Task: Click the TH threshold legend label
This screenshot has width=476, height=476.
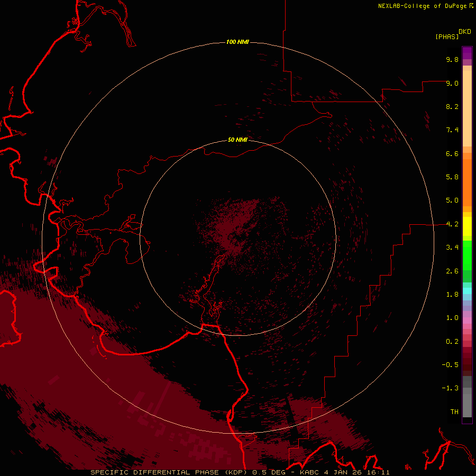Action: [x=454, y=412]
